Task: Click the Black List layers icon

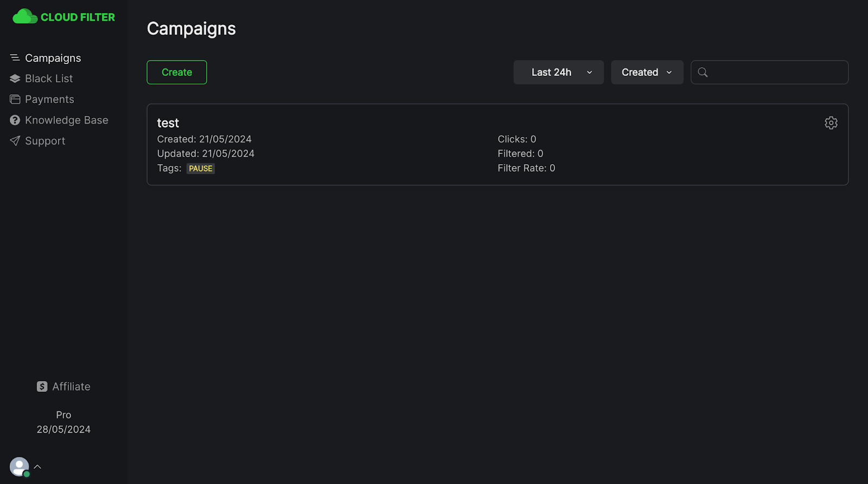Action: (x=15, y=79)
